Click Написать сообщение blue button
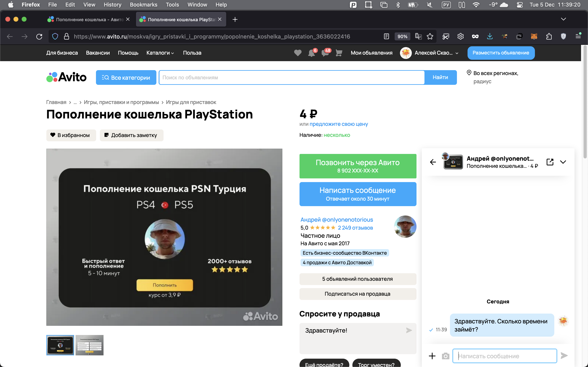 [x=358, y=194]
